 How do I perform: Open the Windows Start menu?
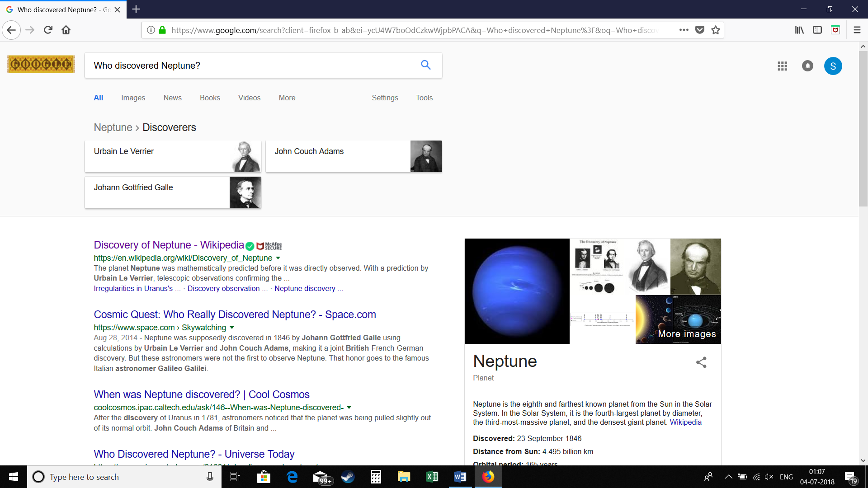[14, 477]
